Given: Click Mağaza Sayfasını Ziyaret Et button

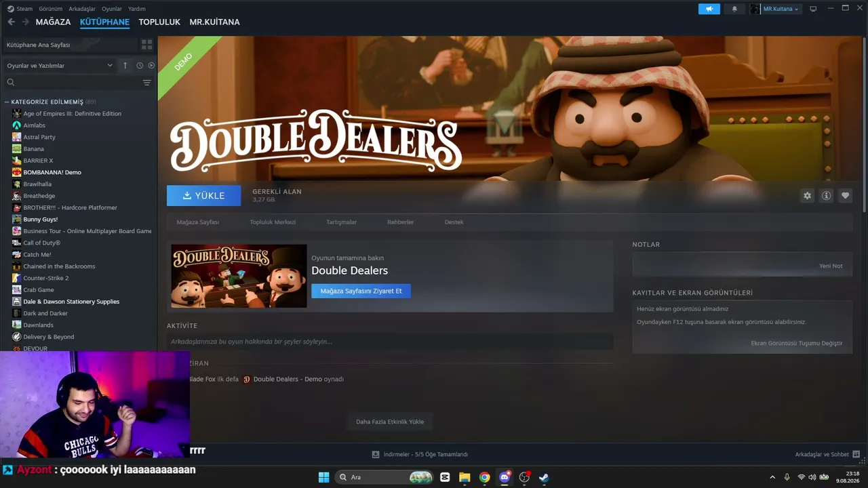Looking at the screenshot, I should [x=361, y=291].
